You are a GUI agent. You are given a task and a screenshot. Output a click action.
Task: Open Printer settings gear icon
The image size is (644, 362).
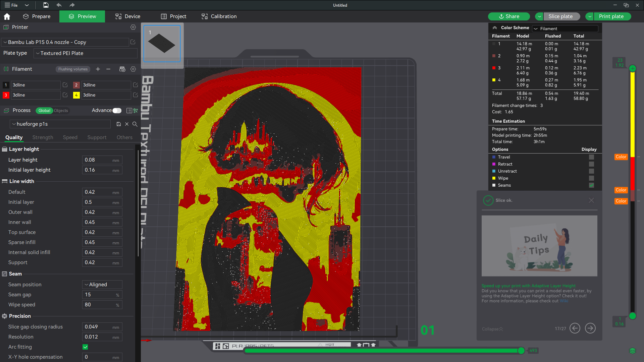click(x=133, y=27)
